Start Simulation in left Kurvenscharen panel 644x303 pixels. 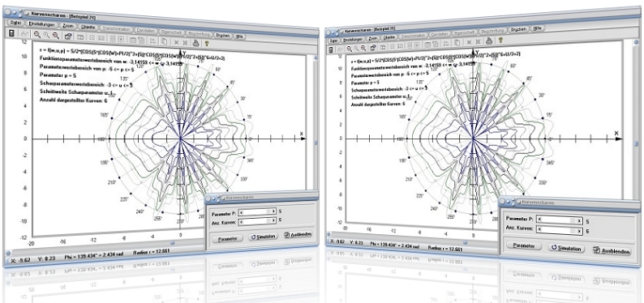click(264, 237)
